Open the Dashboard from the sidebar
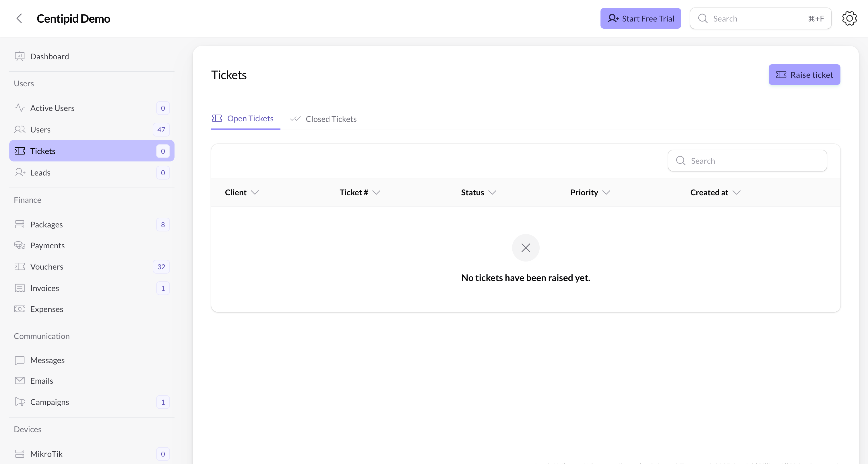The width and height of the screenshot is (868, 464). coord(20,56)
